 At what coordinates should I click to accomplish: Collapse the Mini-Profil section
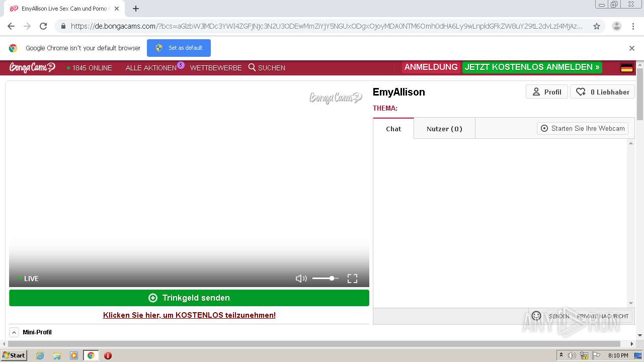pos(14,332)
